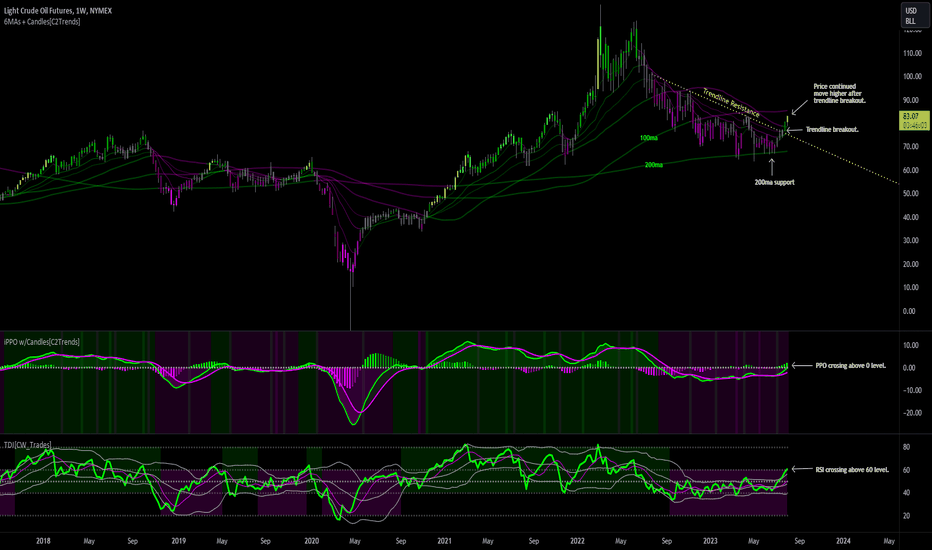Click the Light Crude Oil Futures symbol title

[x=58, y=11]
